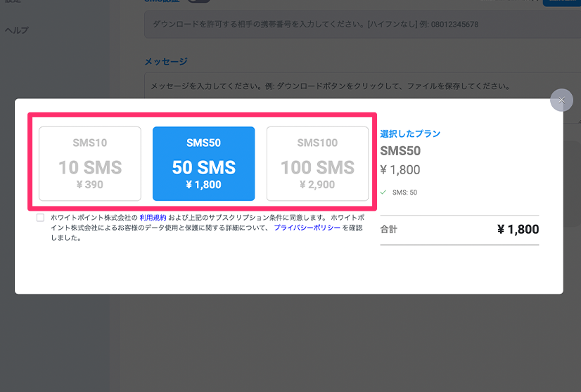581x392 pixels.
Task: Click the メッセージ section label
Action: [x=165, y=62]
